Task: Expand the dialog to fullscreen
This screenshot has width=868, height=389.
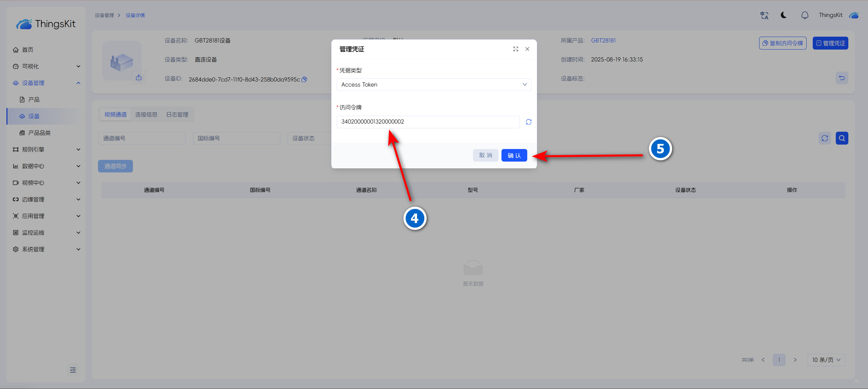Action: [515, 49]
